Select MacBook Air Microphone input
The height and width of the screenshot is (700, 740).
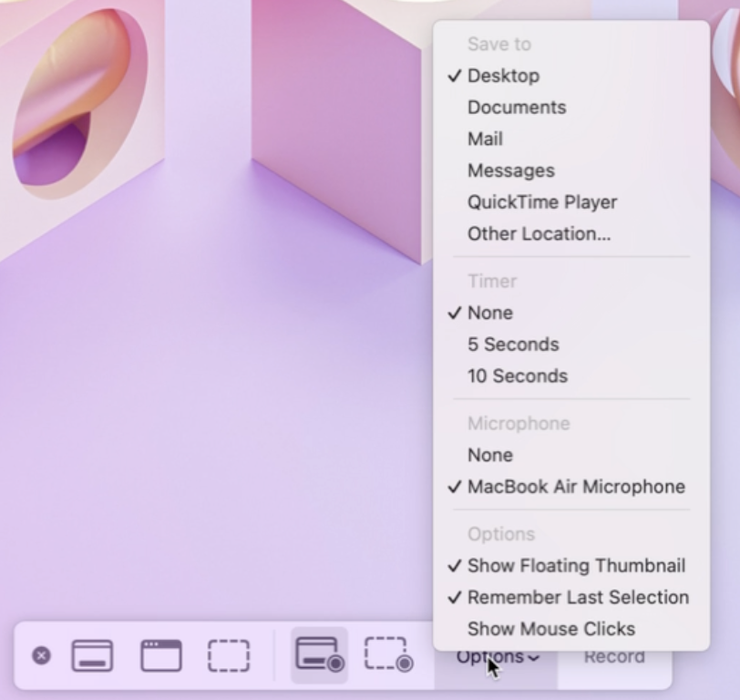pyautogui.click(x=575, y=487)
